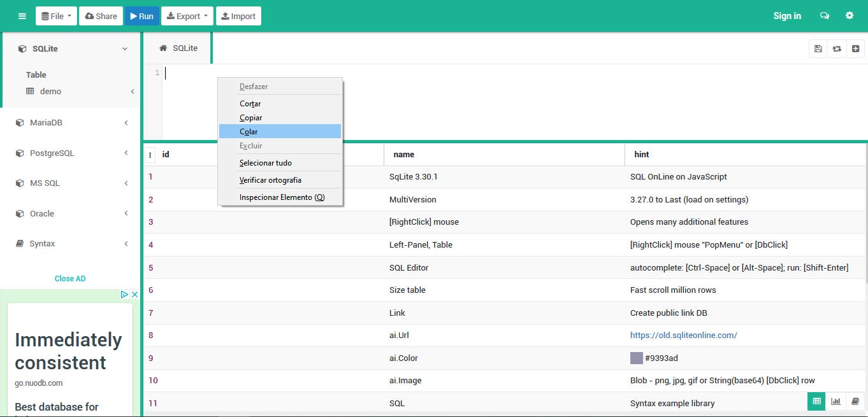The image size is (868, 417).
Task: Click the home icon on SQLite tab
Action: coord(163,48)
